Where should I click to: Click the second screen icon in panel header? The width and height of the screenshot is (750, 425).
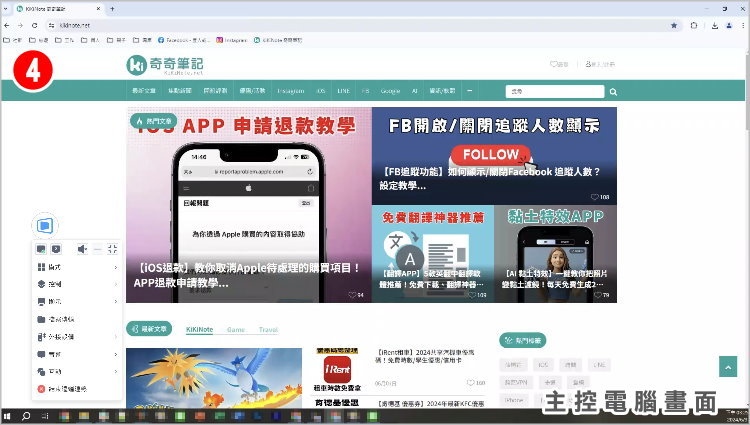click(56, 249)
